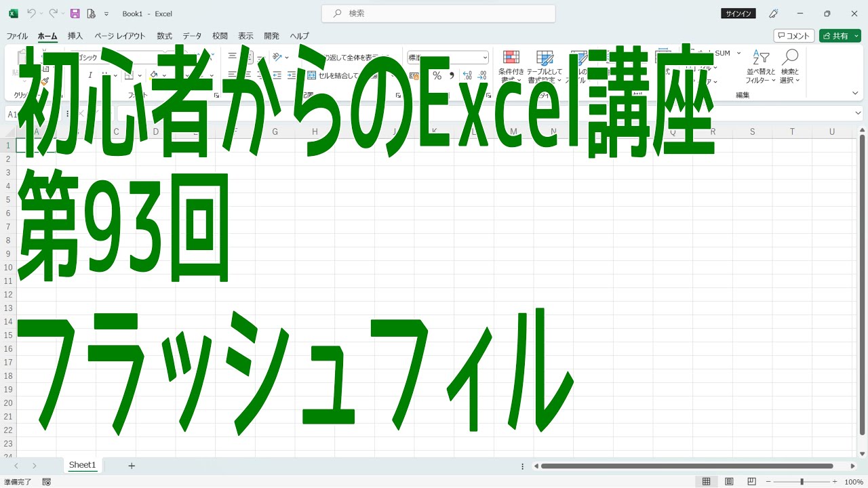Click the 検索 search box

coord(438,14)
